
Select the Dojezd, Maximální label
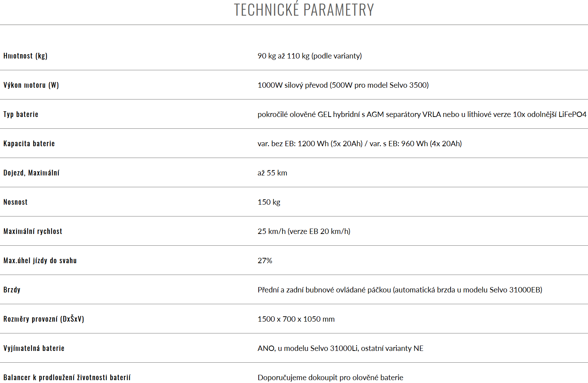(31, 173)
